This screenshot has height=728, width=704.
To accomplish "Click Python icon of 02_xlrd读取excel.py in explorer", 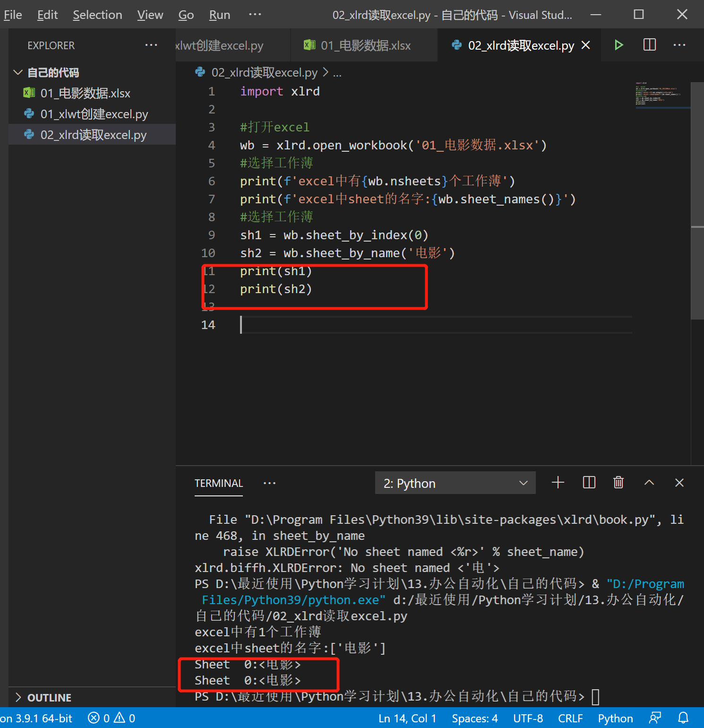I will [x=29, y=134].
